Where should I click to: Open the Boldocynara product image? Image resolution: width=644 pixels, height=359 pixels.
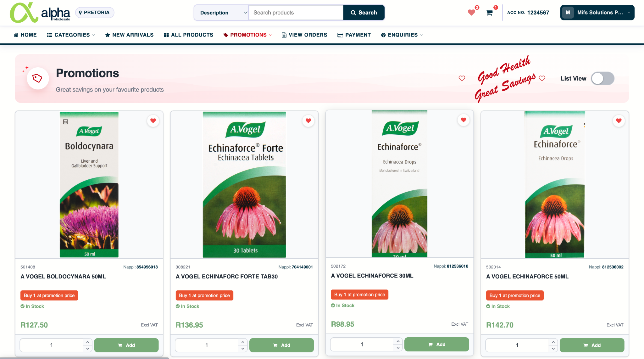coord(89,185)
